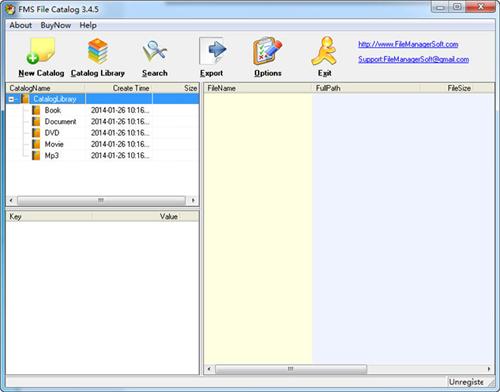
Task: Open the Help menu
Action: coord(88,25)
